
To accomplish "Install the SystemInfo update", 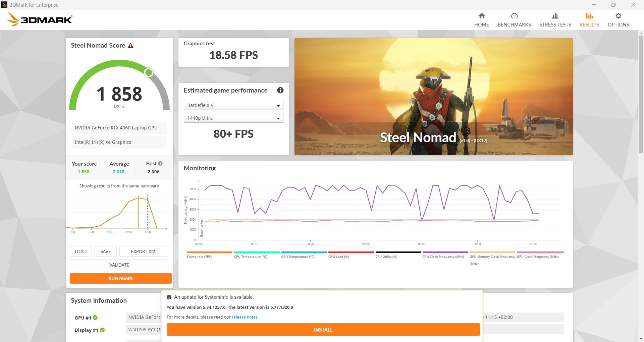I will 323,330.
